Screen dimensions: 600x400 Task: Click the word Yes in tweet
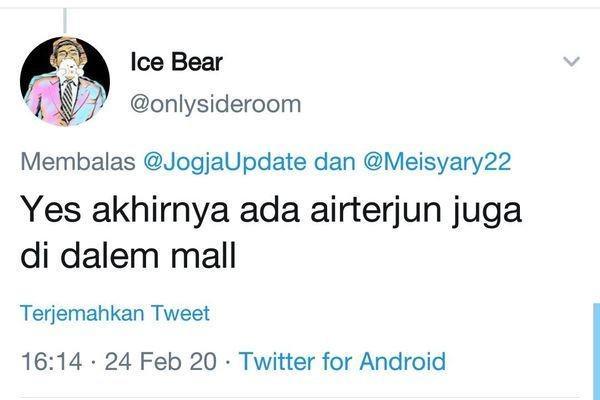51,211
